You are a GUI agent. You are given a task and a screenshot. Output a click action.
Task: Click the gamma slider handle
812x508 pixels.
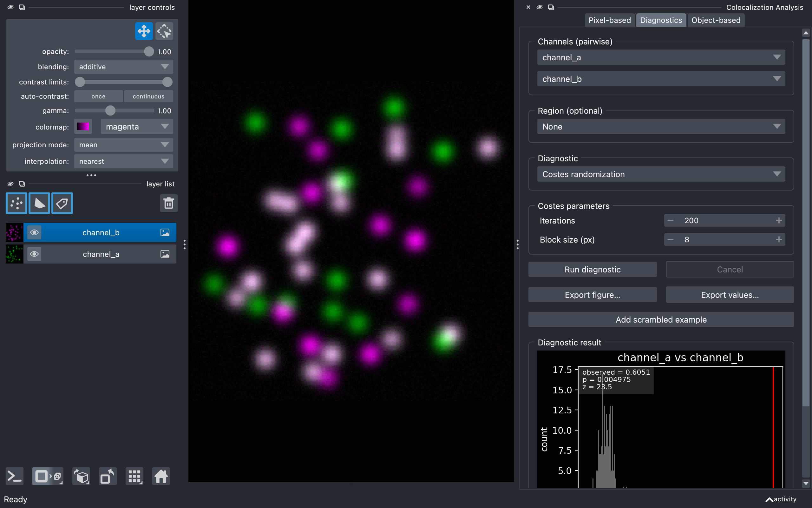tap(110, 110)
